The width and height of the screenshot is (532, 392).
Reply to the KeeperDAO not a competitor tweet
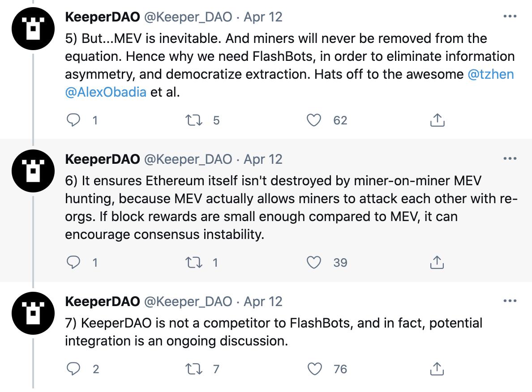click(73, 369)
